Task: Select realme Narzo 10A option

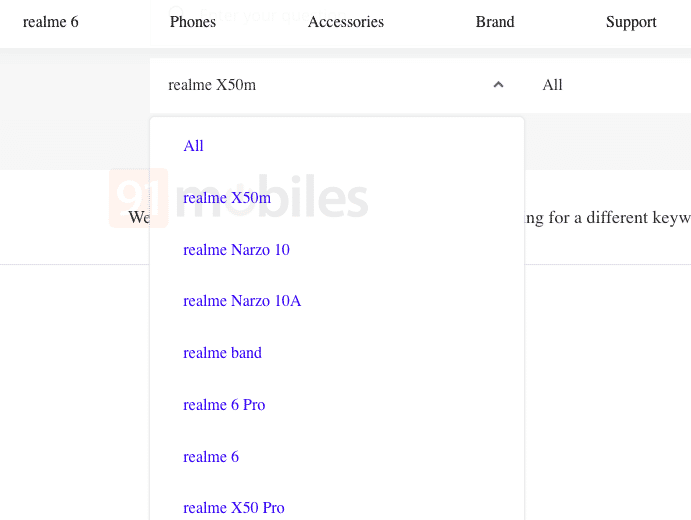Action: (x=242, y=301)
